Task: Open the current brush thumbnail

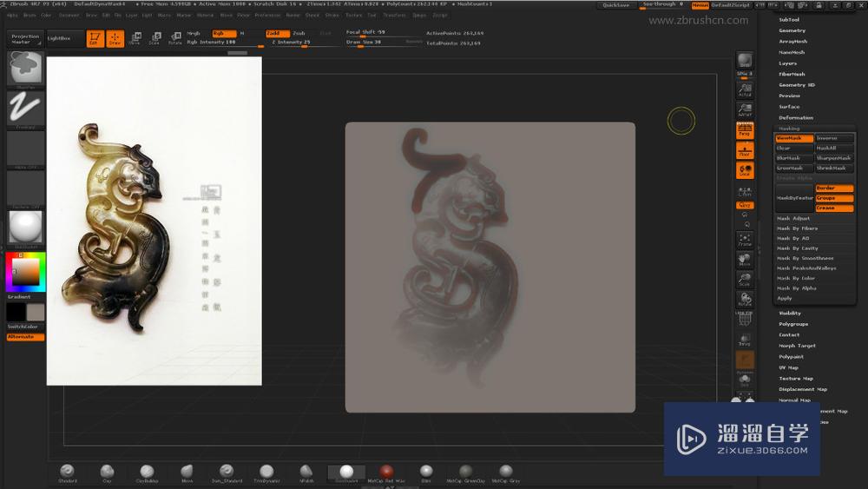Action: click(x=25, y=69)
